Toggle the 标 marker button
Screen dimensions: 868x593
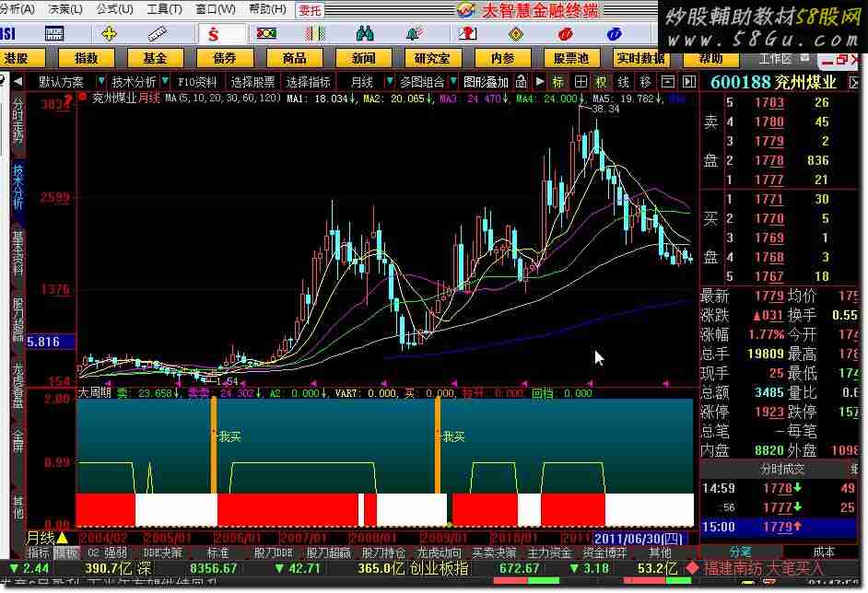click(x=558, y=82)
